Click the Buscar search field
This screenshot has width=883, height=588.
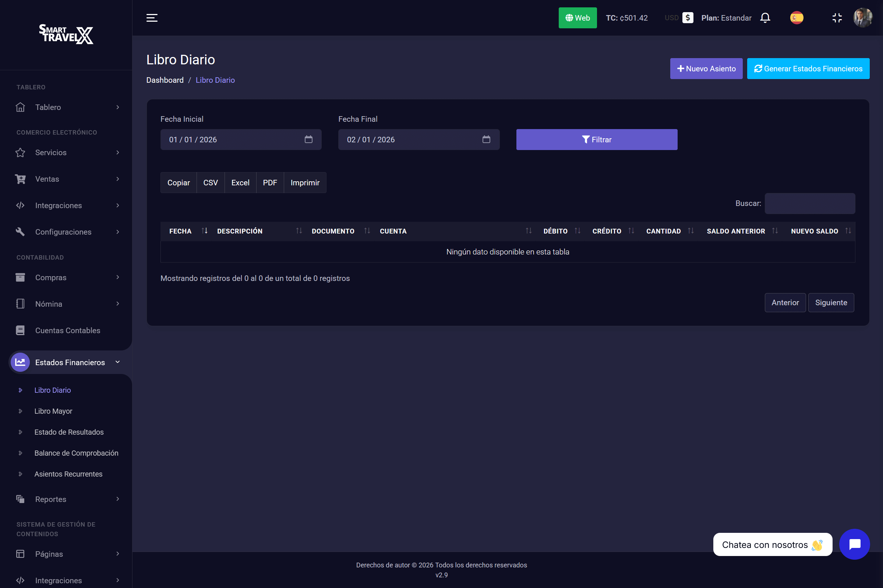point(810,204)
